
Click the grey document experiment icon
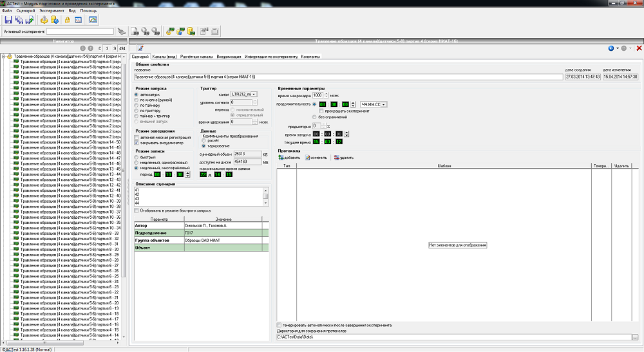135,31
